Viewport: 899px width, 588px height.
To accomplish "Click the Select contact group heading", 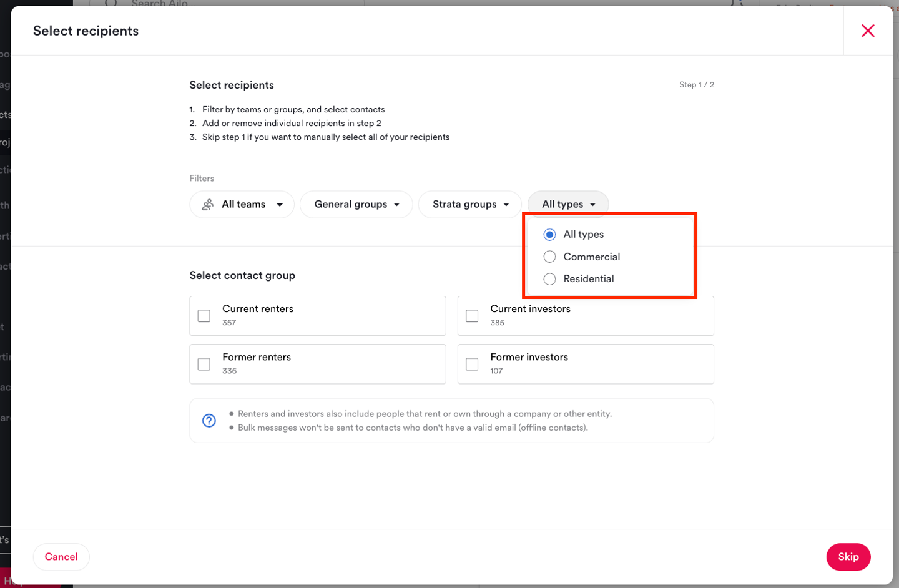I will (x=242, y=275).
